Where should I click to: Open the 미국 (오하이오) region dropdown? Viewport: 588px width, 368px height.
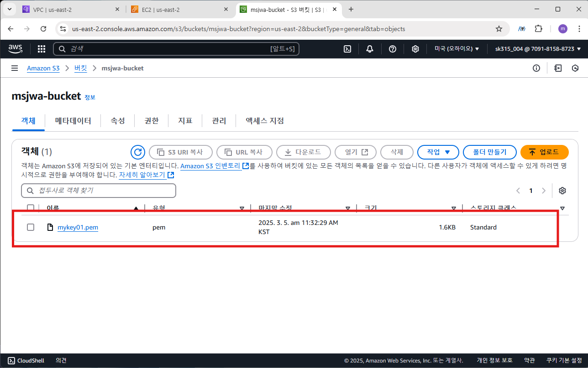click(x=457, y=49)
